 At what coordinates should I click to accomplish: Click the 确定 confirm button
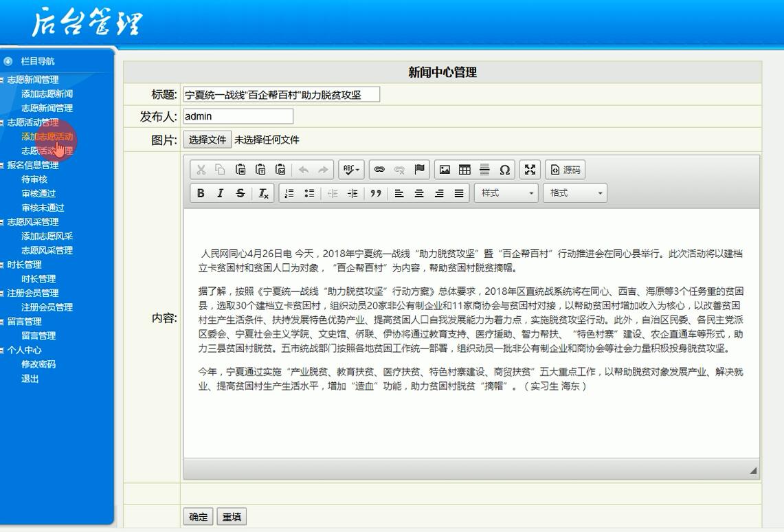click(199, 516)
